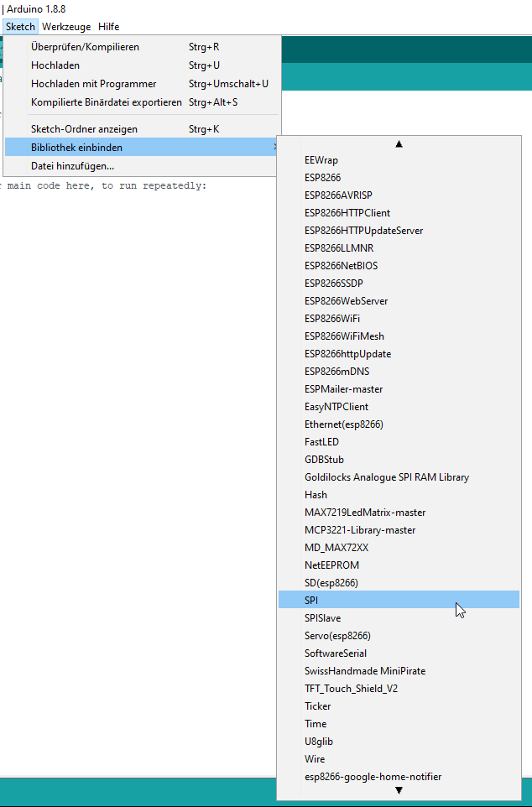Include the GDBStub library
The image size is (532, 807).
[399, 459]
